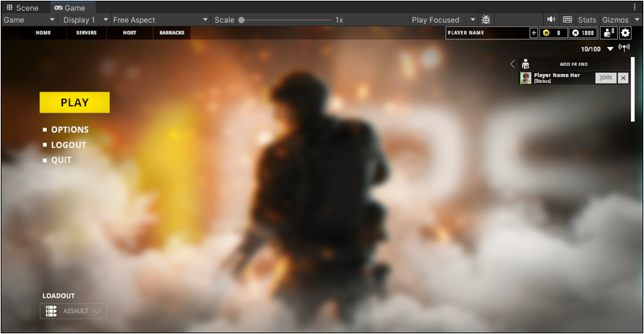The width and height of the screenshot is (644, 334).
Task: Click the Scale slider handle
Action: [x=241, y=20]
